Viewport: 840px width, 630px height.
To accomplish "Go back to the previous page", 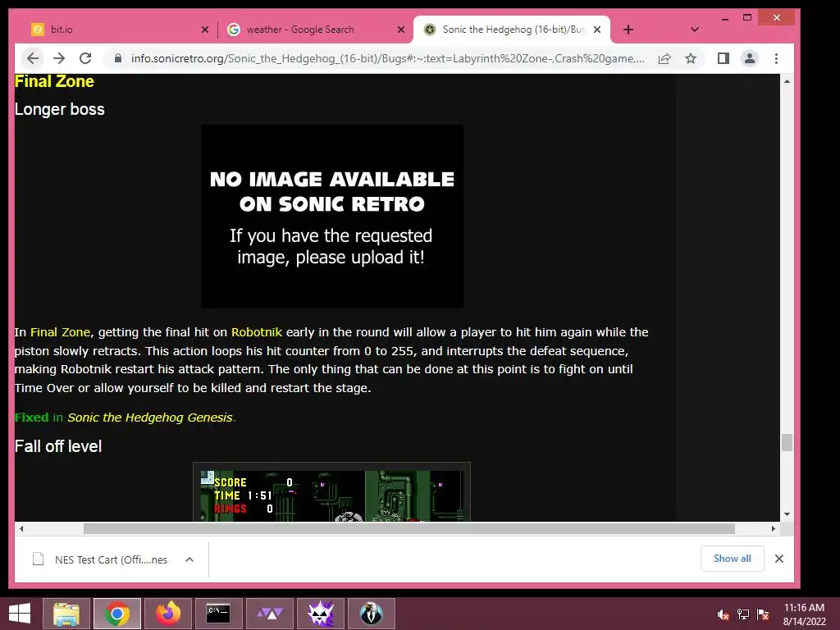I will pos(33,58).
